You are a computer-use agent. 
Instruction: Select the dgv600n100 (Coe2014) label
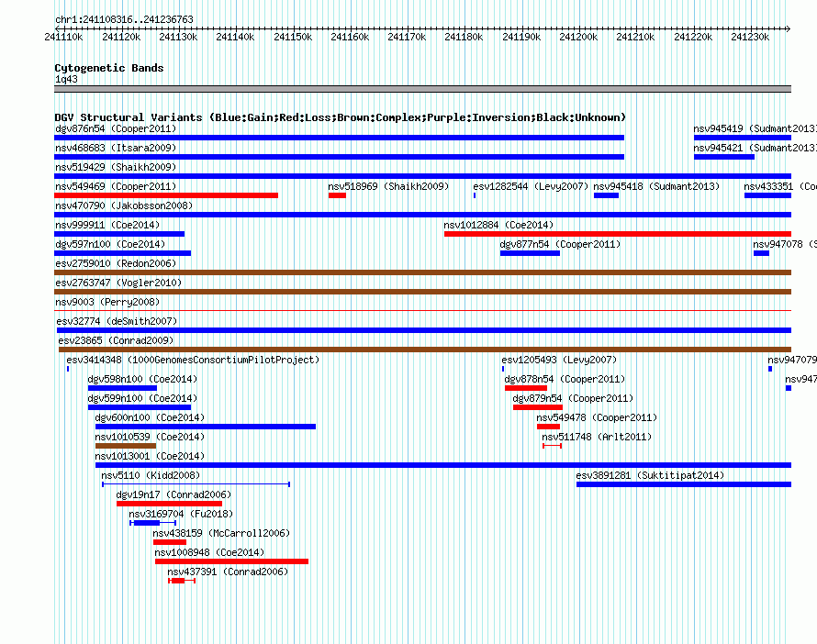150,417
